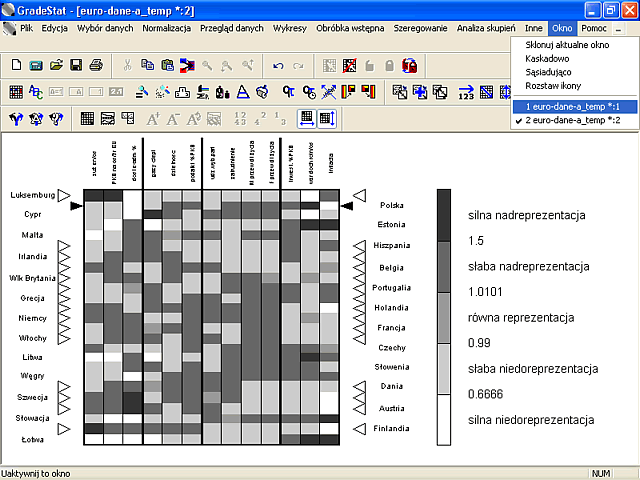This screenshot has height=480, width=640.
Task: Click the Copy icon in toolbar
Action: [x=147, y=65]
